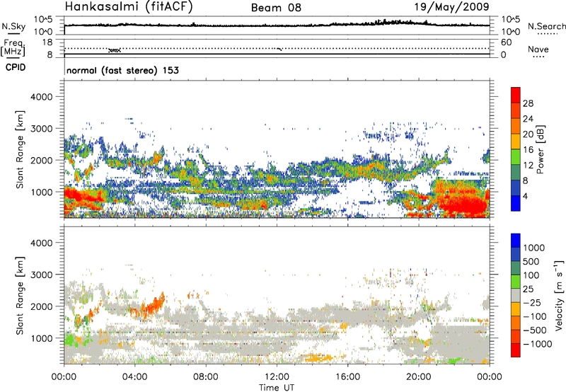Click the "N.Sky" legend label
Screen dimensions: 566x392
coord(13,26)
